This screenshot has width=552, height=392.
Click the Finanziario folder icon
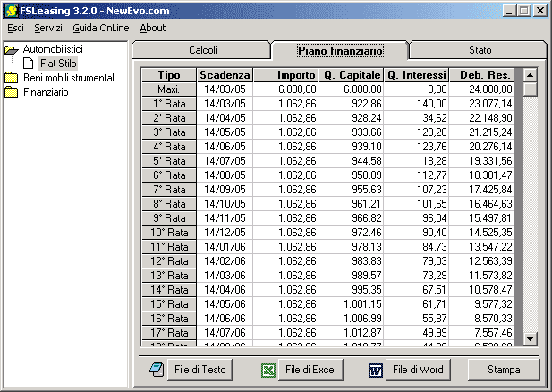tap(12, 92)
